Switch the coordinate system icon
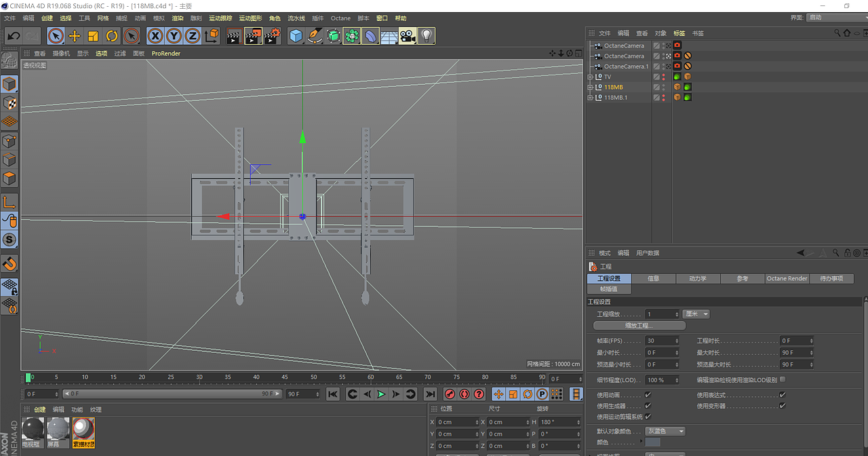868x456 pixels. pyautogui.click(x=212, y=35)
